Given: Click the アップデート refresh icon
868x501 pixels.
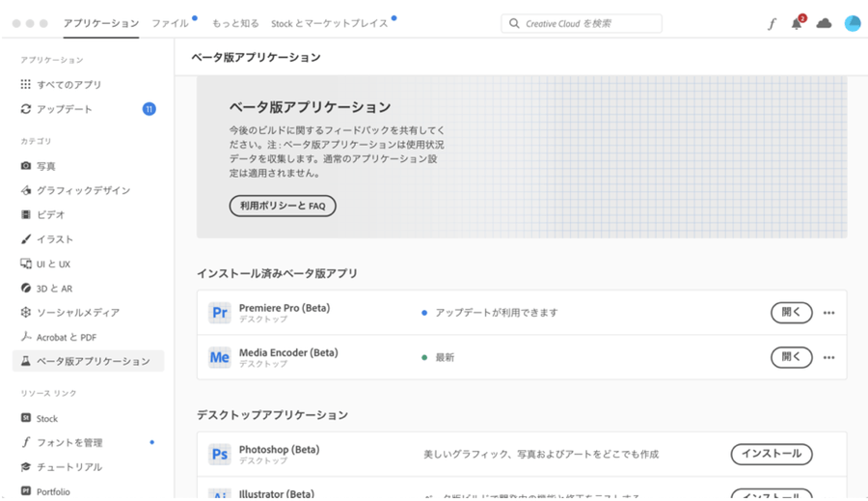Looking at the screenshot, I should coord(25,109).
